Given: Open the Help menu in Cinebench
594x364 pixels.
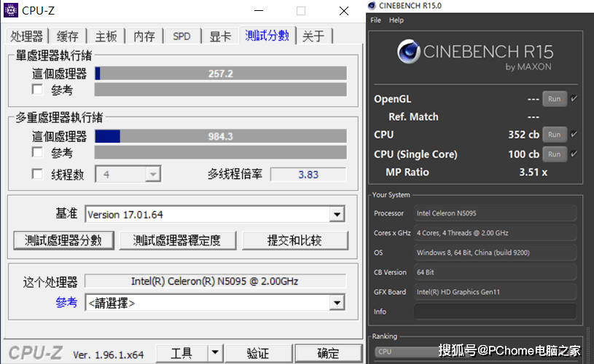Looking at the screenshot, I should tap(396, 20).
